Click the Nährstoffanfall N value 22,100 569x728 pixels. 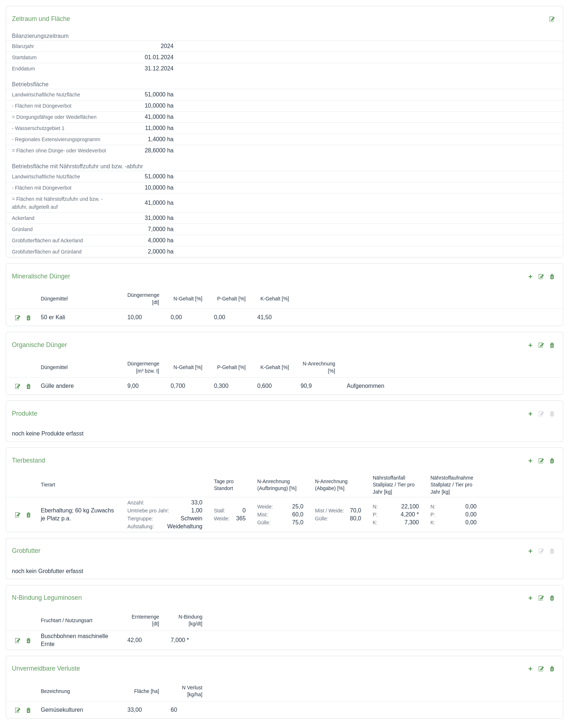[410, 507]
